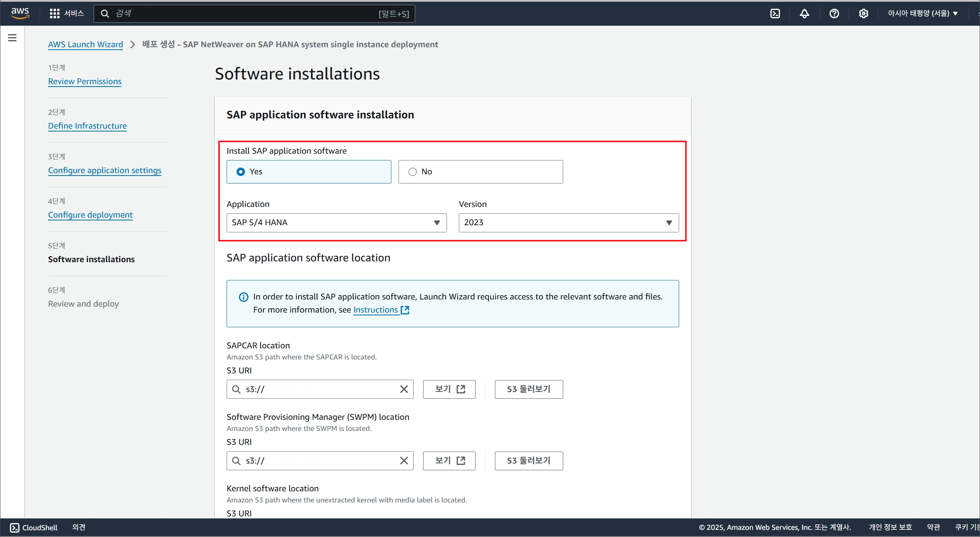Open the Application dropdown showing SAP S/4 HANA
Screen dimensions: 980x537
tap(337, 223)
